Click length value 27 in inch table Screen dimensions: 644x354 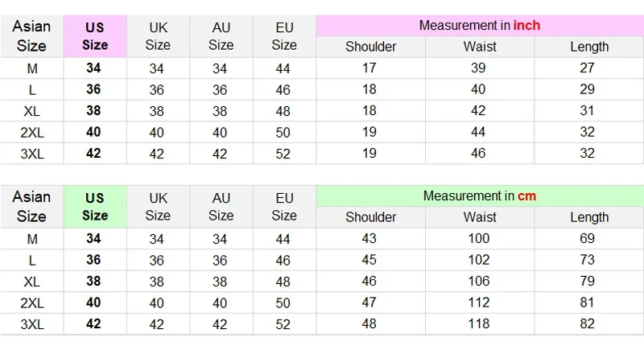point(588,68)
